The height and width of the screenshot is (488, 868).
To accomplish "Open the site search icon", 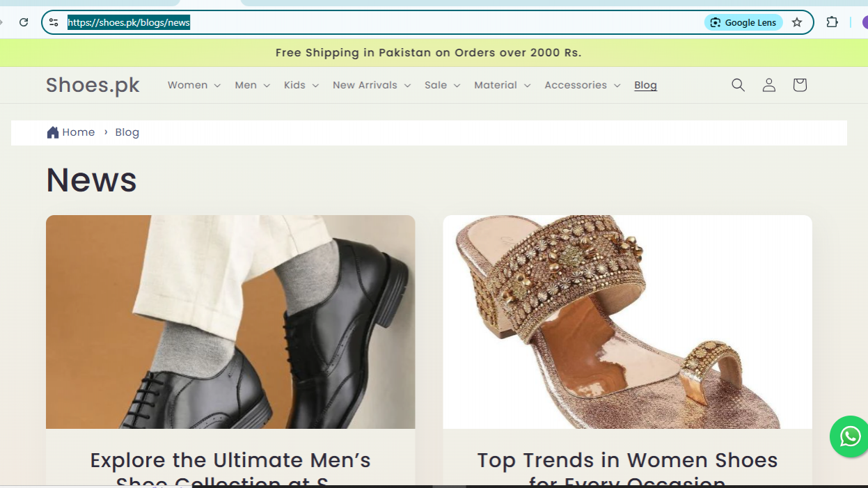I will pos(738,85).
